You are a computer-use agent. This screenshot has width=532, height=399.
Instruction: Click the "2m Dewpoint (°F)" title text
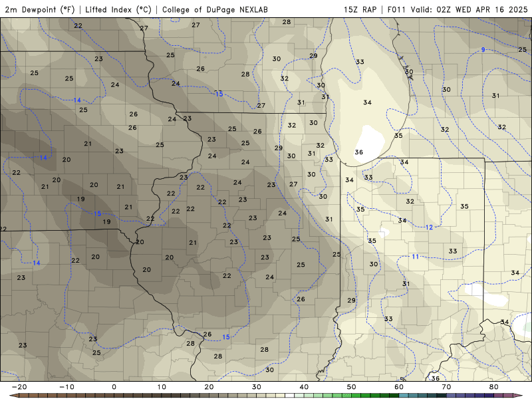pyautogui.click(x=40, y=9)
